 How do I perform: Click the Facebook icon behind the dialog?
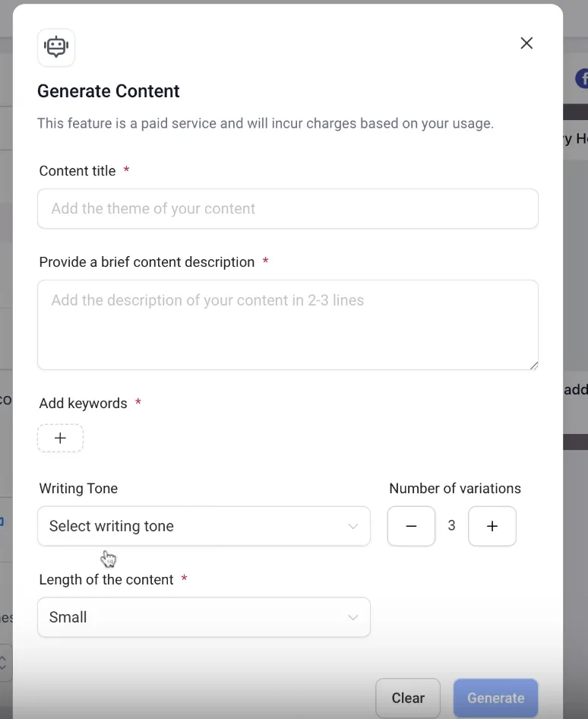click(x=582, y=78)
